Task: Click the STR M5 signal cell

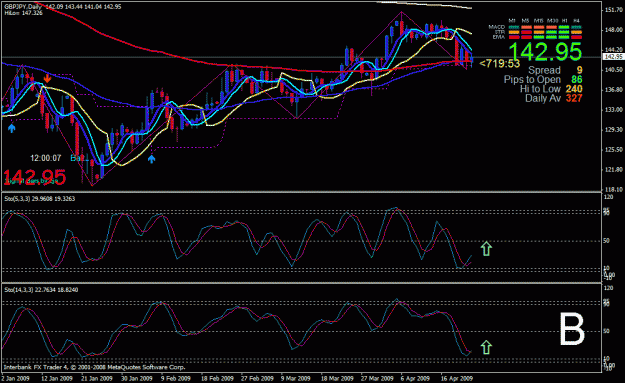Action: click(x=527, y=32)
